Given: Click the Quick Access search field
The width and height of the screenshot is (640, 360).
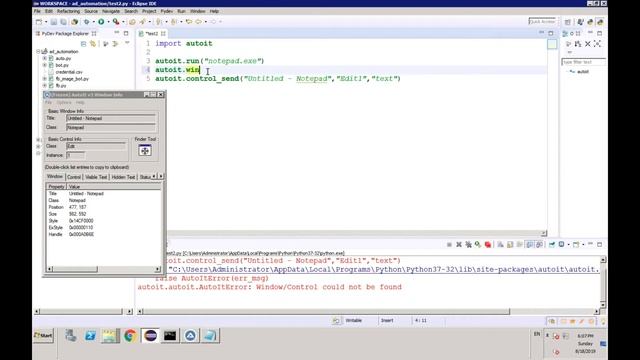Looking at the screenshot, I should (542, 21).
